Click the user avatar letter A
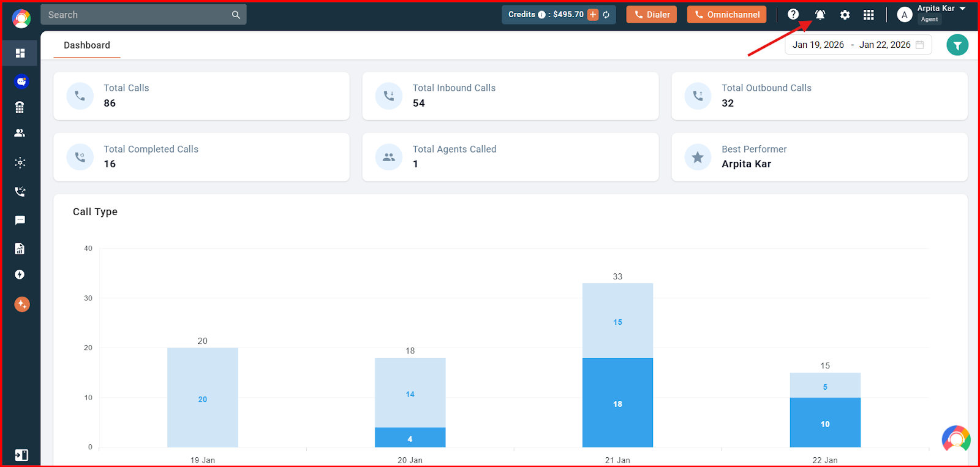The image size is (980, 467). point(905,15)
